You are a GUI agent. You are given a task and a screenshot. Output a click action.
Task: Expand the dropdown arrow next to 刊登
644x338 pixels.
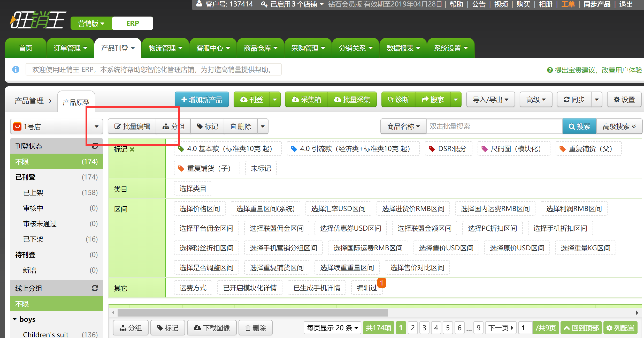pyautogui.click(x=275, y=99)
